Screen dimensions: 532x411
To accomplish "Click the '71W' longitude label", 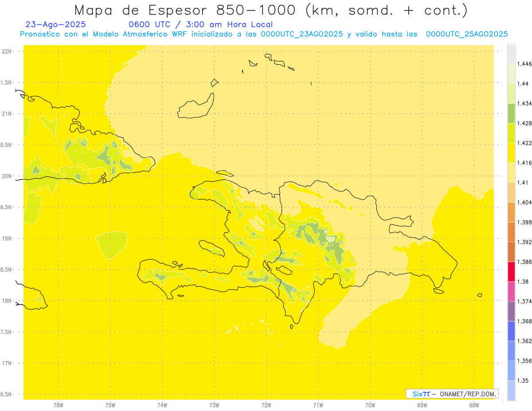I will point(318,405).
